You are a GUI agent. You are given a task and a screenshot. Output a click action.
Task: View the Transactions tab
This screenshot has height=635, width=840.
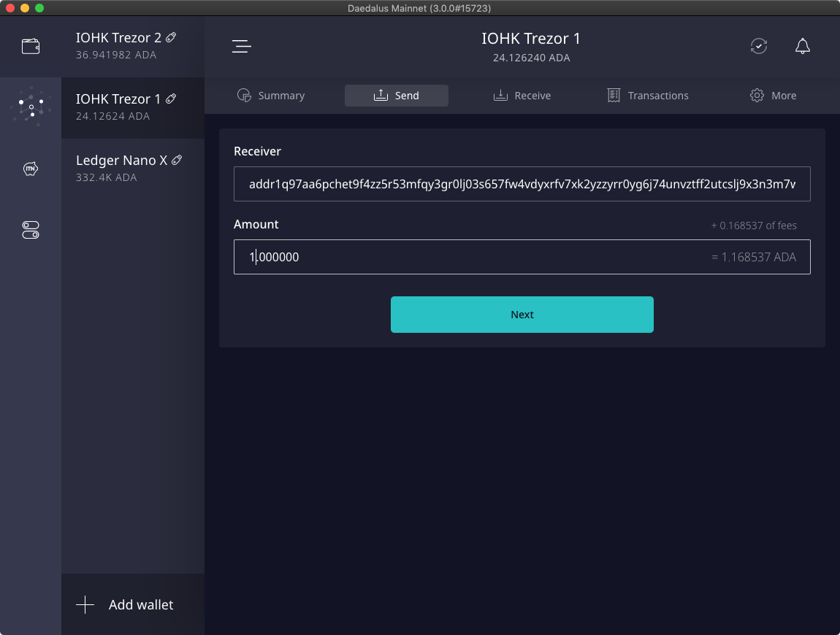647,96
